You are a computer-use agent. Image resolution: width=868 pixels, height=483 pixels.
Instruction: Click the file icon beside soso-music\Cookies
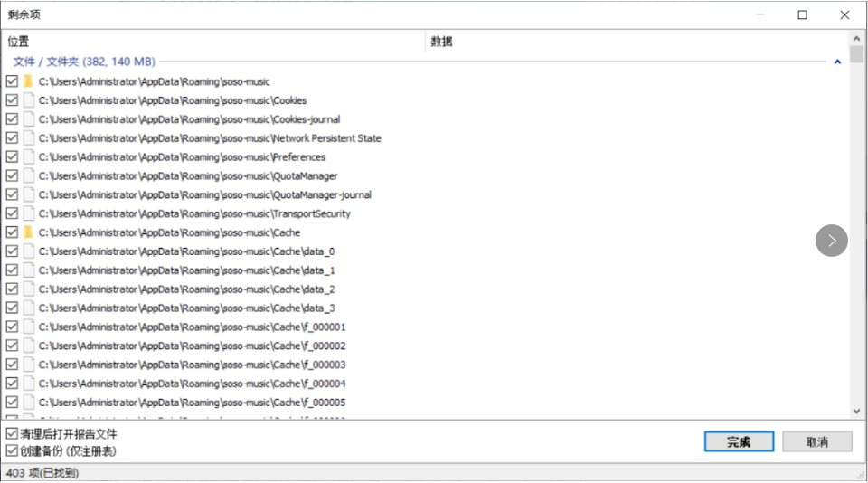coord(29,100)
